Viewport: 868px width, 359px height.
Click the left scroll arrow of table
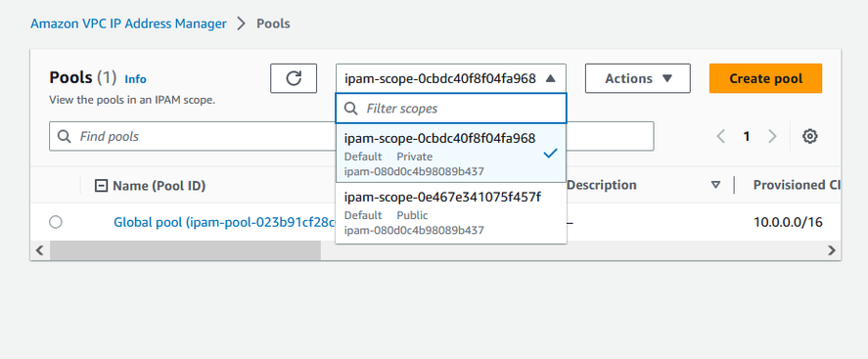pyautogui.click(x=39, y=250)
